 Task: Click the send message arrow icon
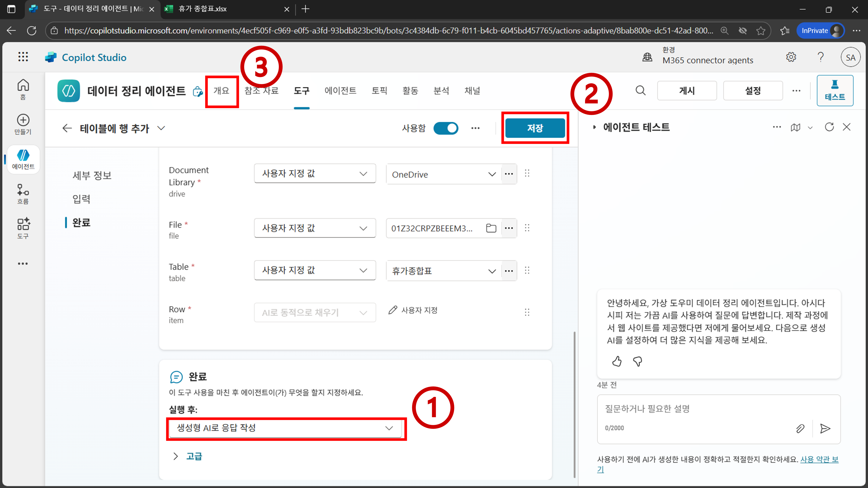click(825, 428)
